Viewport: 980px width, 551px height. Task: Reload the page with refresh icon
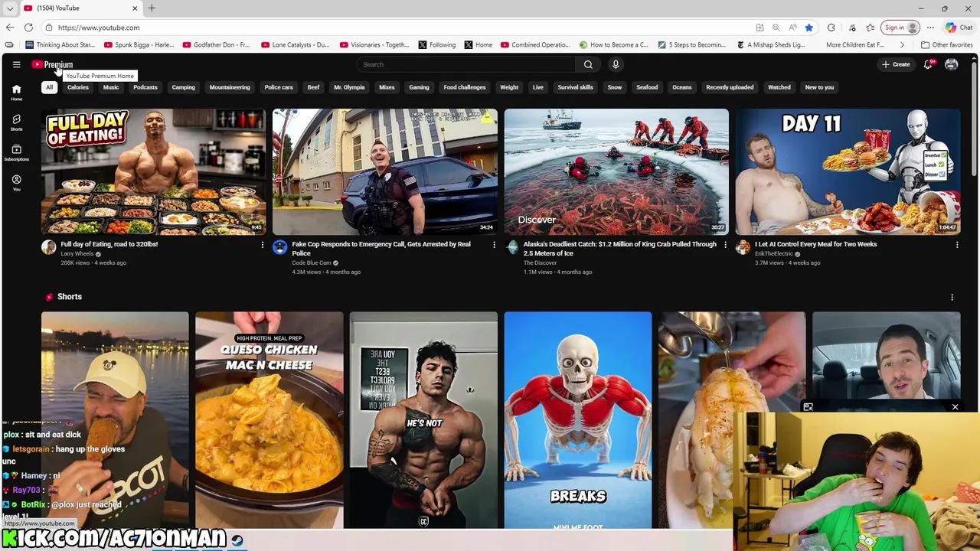coord(28,28)
